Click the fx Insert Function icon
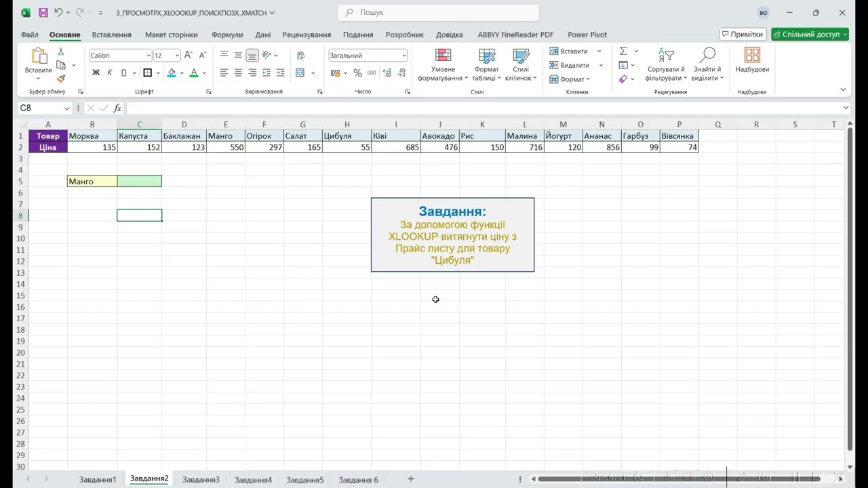This screenshot has height=488, width=868. point(117,108)
